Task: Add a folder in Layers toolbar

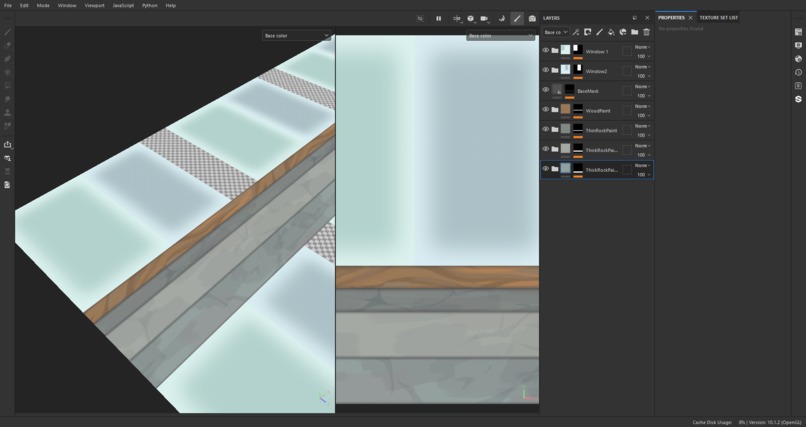Action: click(x=635, y=32)
